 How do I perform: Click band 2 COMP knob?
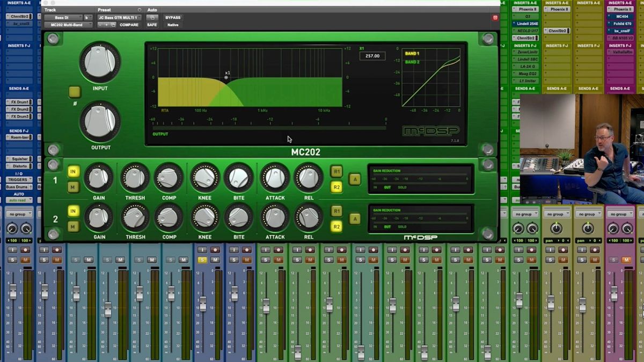pos(169,218)
